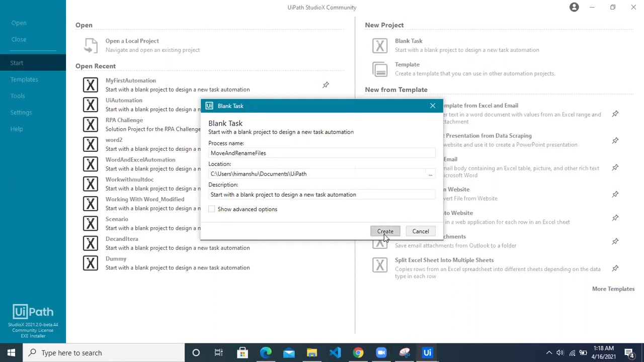Click the user profile icon in title bar

[574, 7]
